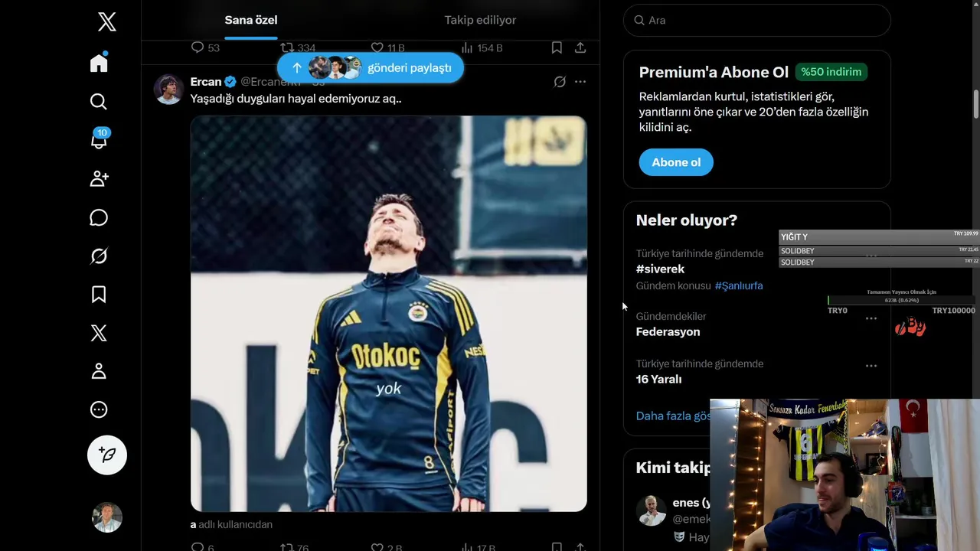
Task: Click the Abone ol button
Action: pos(676,162)
